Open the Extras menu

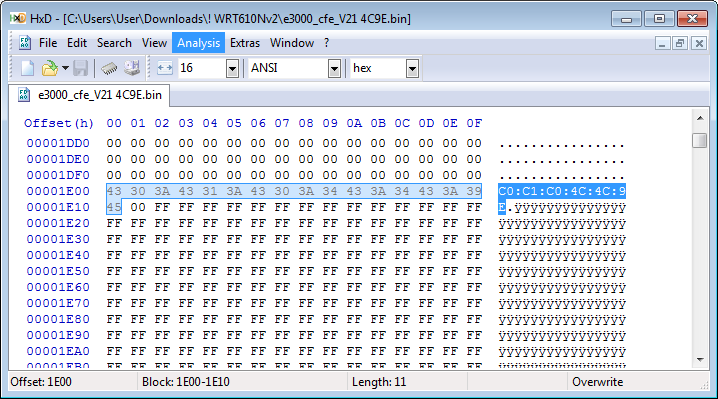(245, 43)
